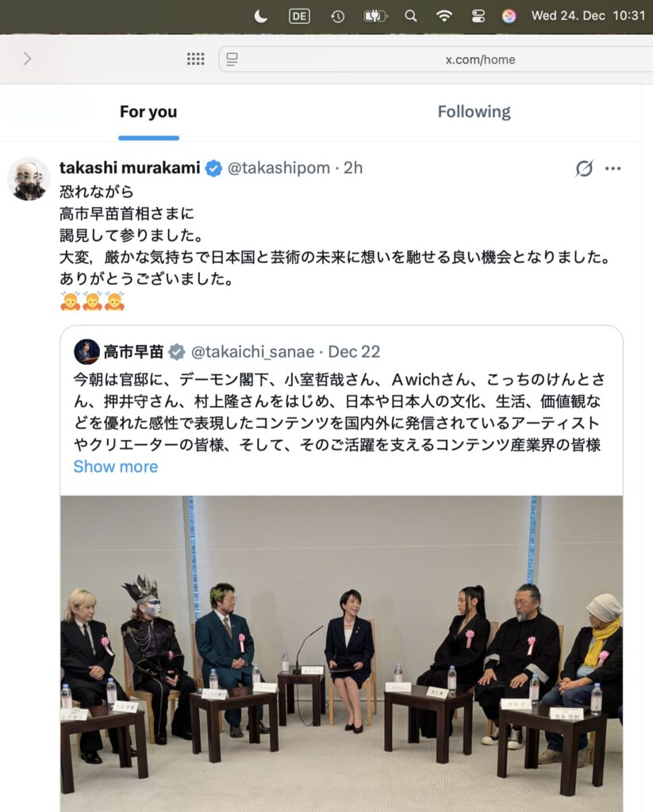The height and width of the screenshot is (812, 653).
Task: Switch to the Following tab
Action: pyautogui.click(x=474, y=112)
